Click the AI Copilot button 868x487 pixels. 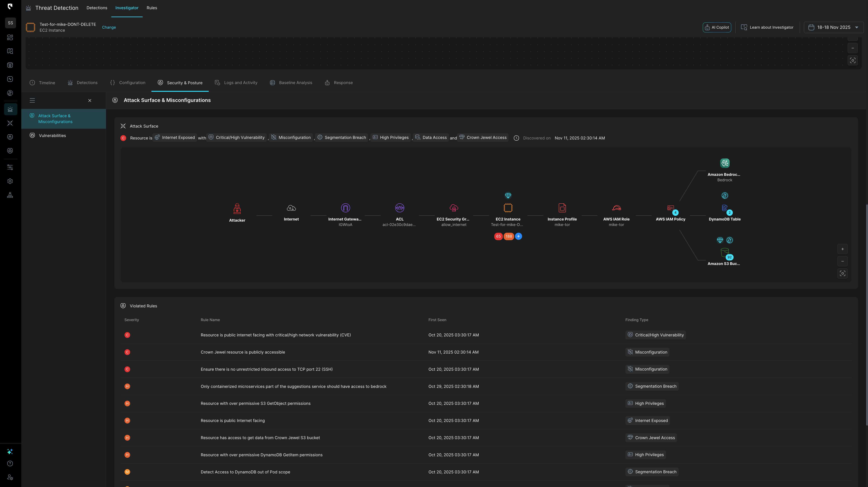717,27
